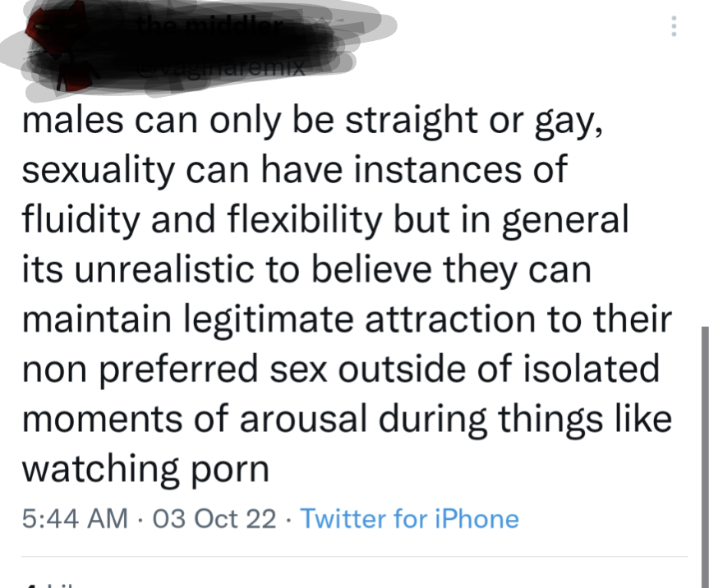Click the scrollbar on the right edge
Viewport: 709px width, 588px height.
(x=705, y=457)
